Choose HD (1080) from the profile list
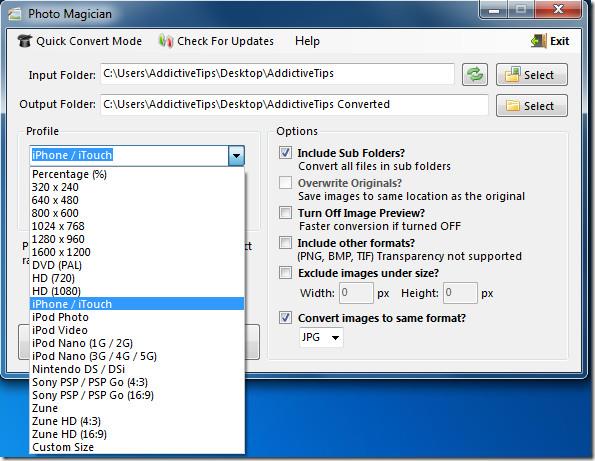The height and width of the screenshot is (461, 595). pyautogui.click(x=137, y=291)
